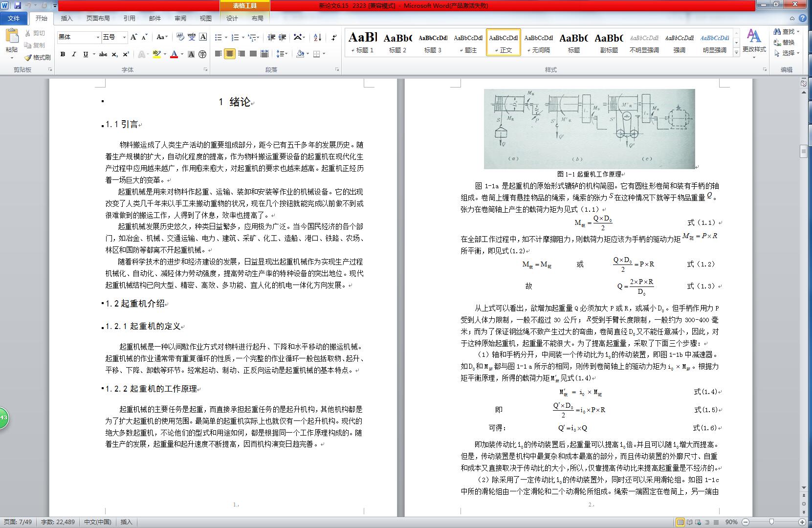Image resolution: width=812 pixels, height=528 pixels.
Task: Click Increase Indent icon
Action: click(x=283, y=37)
